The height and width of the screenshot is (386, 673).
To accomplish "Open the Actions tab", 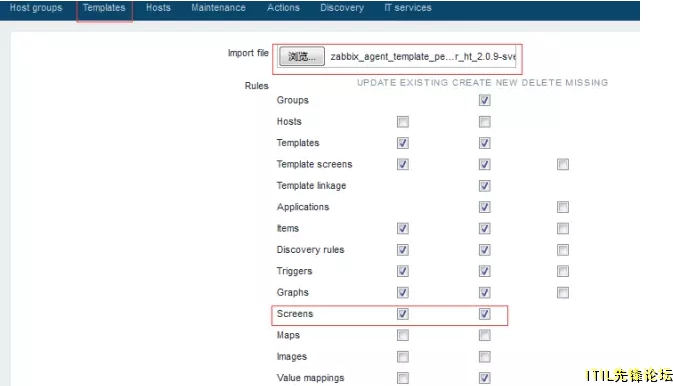I will [x=283, y=8].
